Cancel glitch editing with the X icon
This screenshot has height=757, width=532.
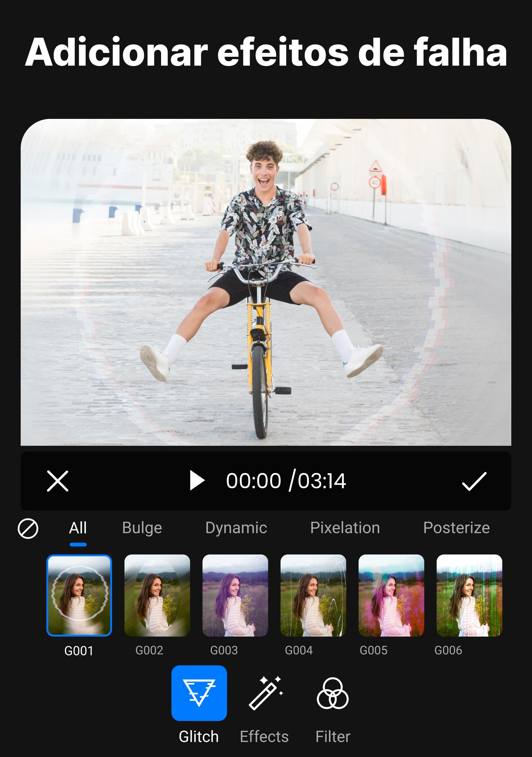(57, 481)
